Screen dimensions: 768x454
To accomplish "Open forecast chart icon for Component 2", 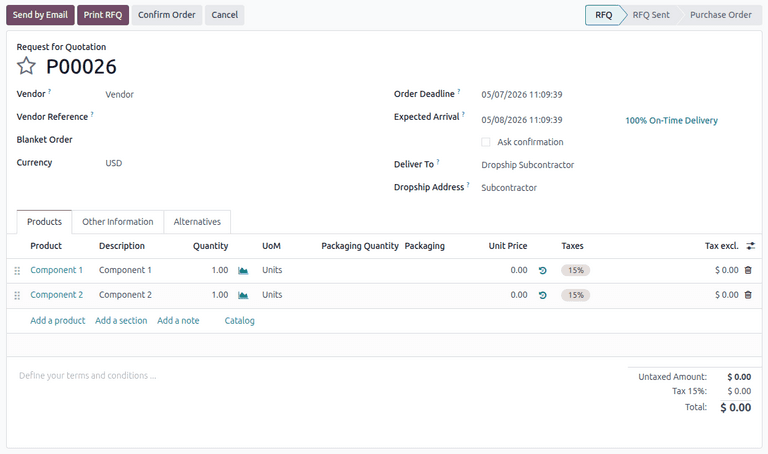I will pos(243,295).
